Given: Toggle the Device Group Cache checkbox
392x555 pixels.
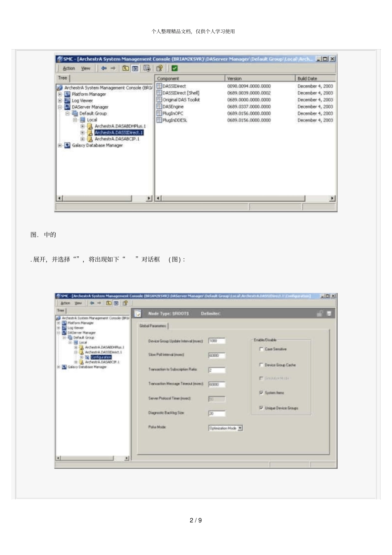Looking at the screenshot, I should pyautogui.click(x=261, y=365).
